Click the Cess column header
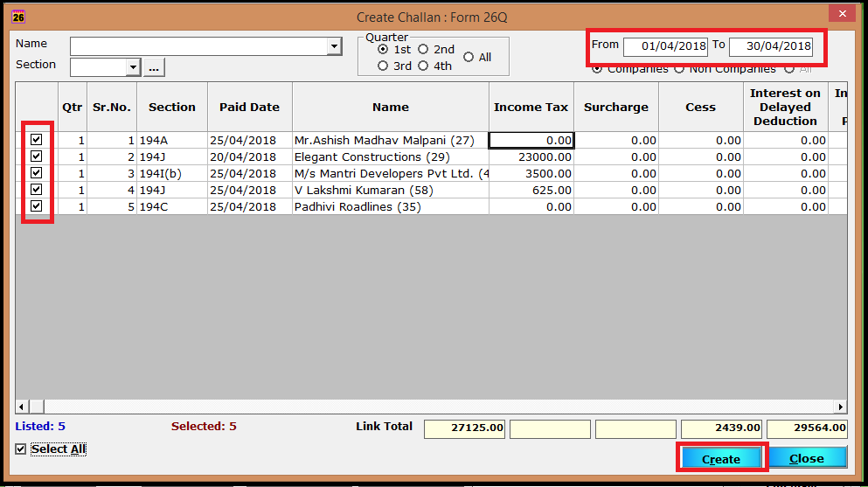Screen dimensions: 868x487 701,107
